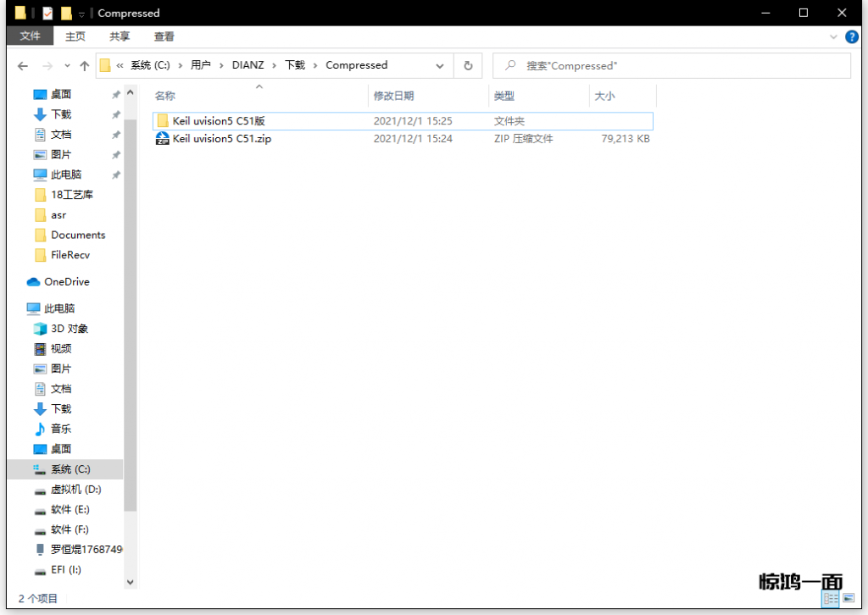Open address bar history dropdown

click(x=439, y=66)
